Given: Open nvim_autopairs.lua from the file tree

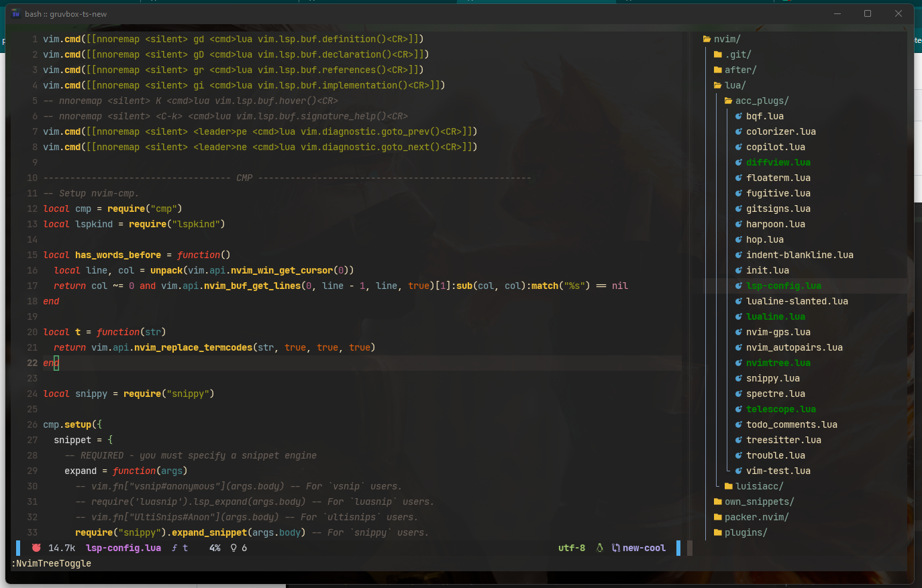Looking at the screenshot, I should pyautogui.click(x=795, y=347).
